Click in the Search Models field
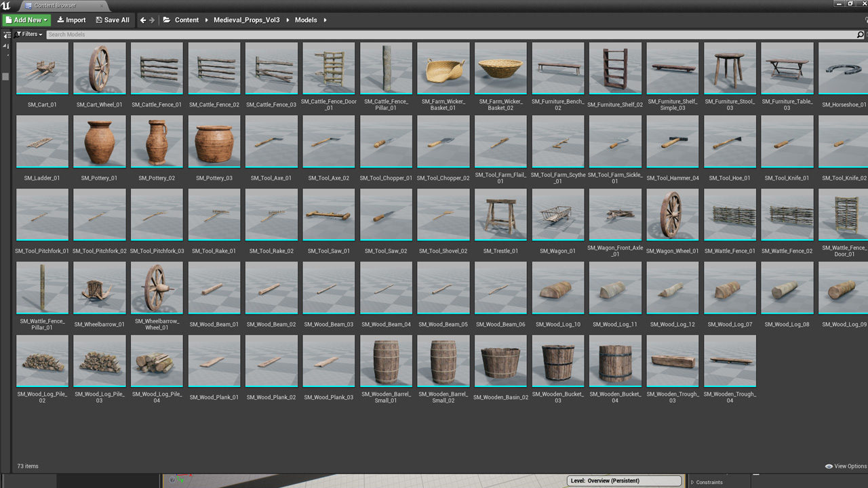The width and height of the screenshot is (868, 488). tap(448, 35)
